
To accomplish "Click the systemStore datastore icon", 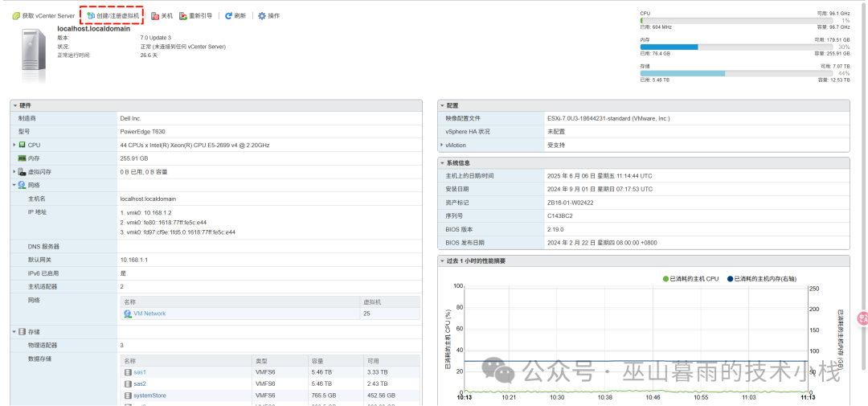I will click(128, 396).
